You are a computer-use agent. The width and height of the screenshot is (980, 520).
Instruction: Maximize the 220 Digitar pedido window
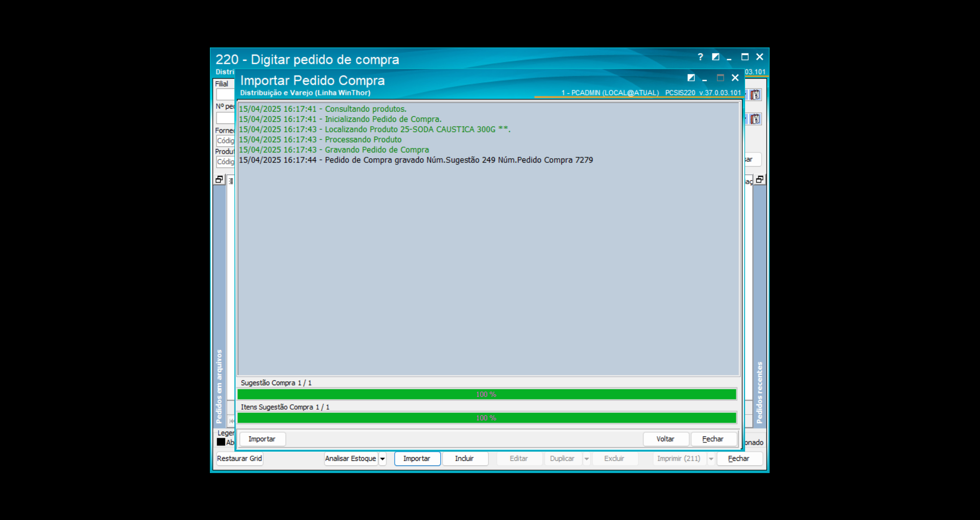pos(745,57)
